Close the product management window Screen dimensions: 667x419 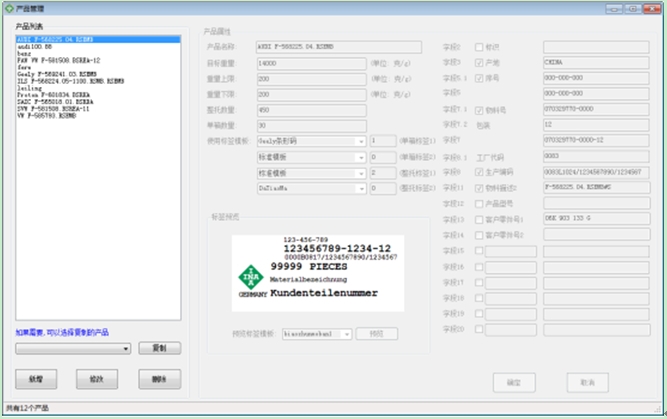click(650, 8)
